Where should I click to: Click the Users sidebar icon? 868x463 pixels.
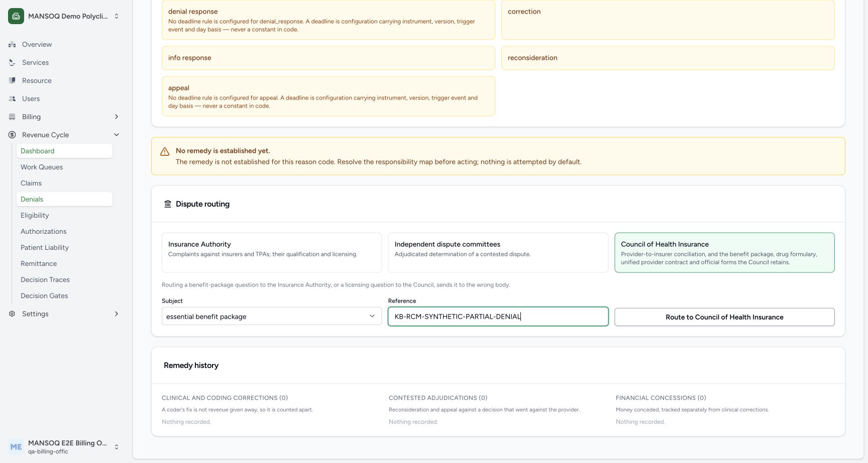12,99
